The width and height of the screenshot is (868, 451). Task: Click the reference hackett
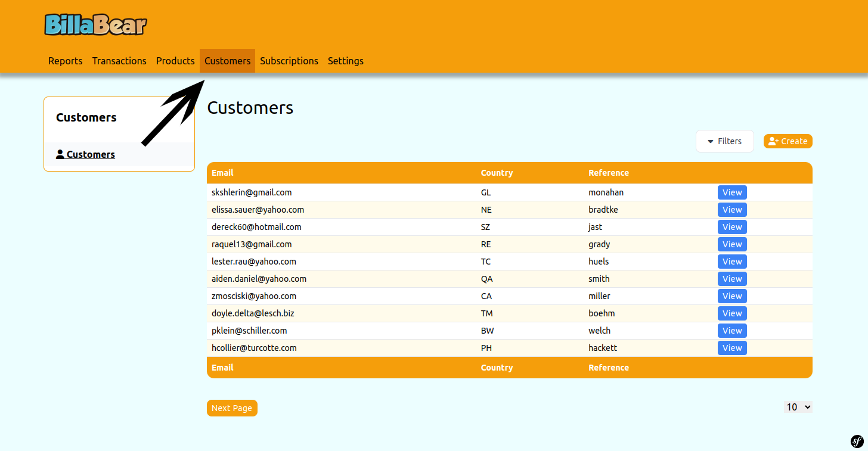click(x=603, y=348)
